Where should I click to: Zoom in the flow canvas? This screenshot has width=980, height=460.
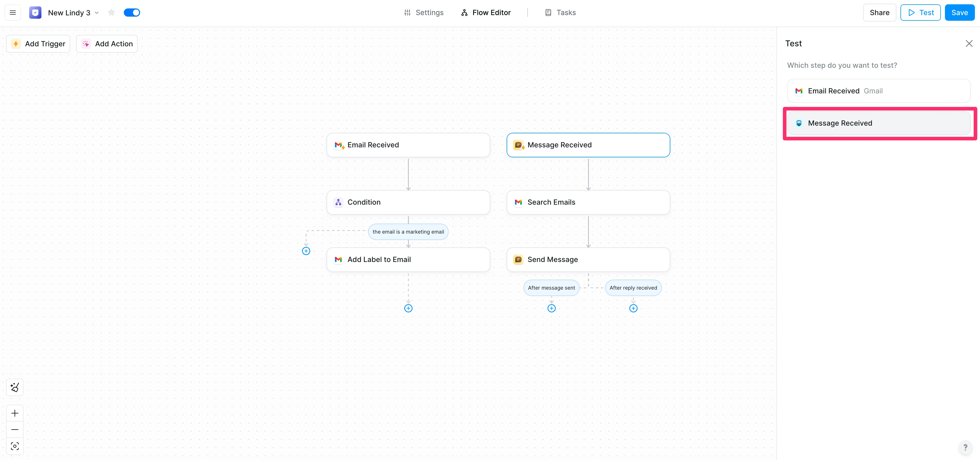click(x=15, y=413)
